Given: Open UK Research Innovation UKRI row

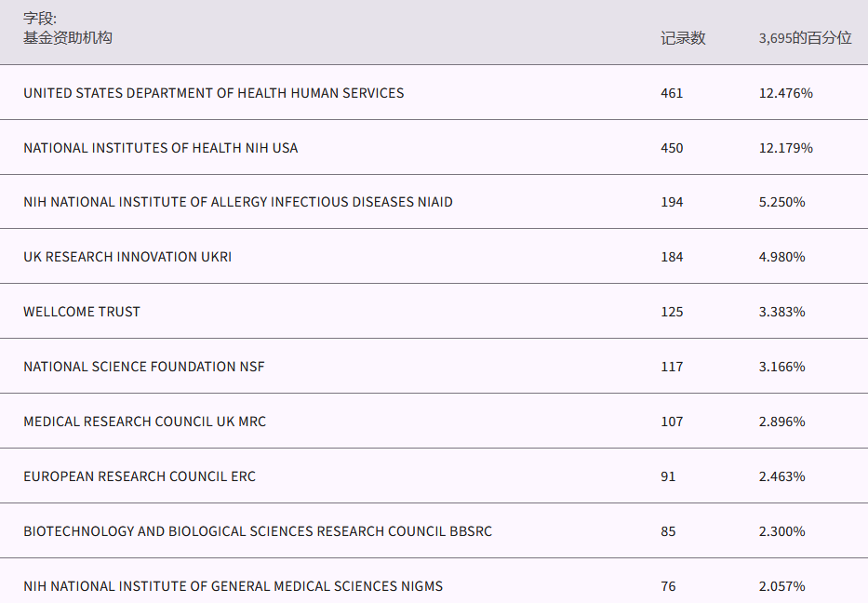Looking at the screenshot, I should click(x=127, y=257).
